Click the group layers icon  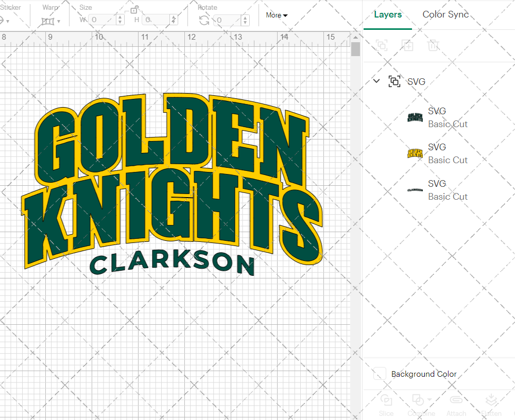pos(381,45)
